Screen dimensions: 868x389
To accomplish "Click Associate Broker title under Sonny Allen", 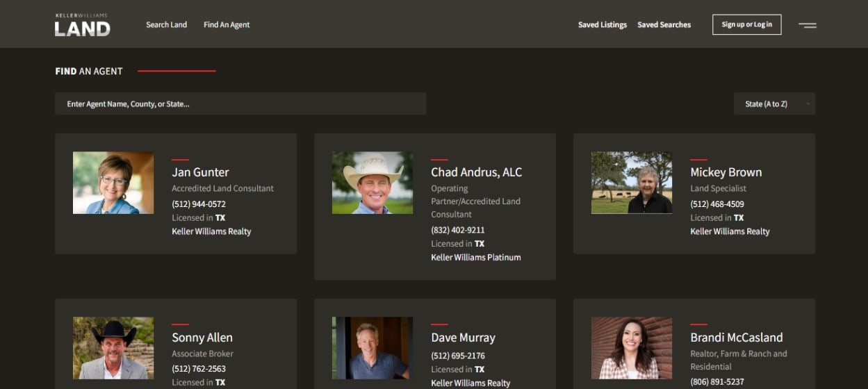I will click(x=202, y=354).
